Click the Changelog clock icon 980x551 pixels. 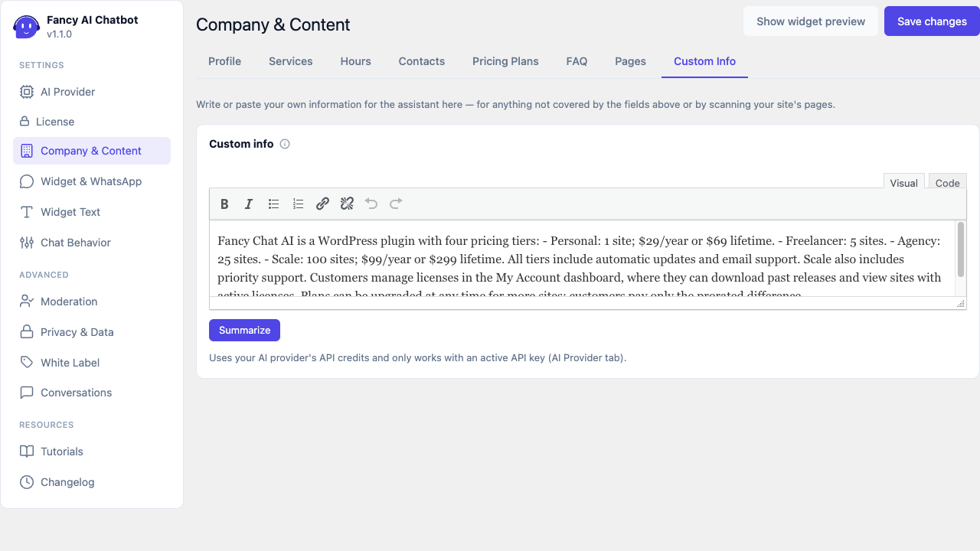tap(27, 482)
